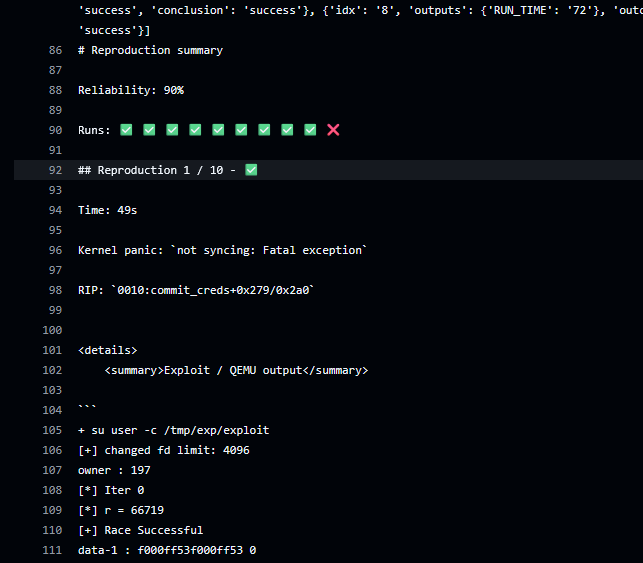Click the second green checkmark in Runs
643x563 pixels.
click(149, 130)
